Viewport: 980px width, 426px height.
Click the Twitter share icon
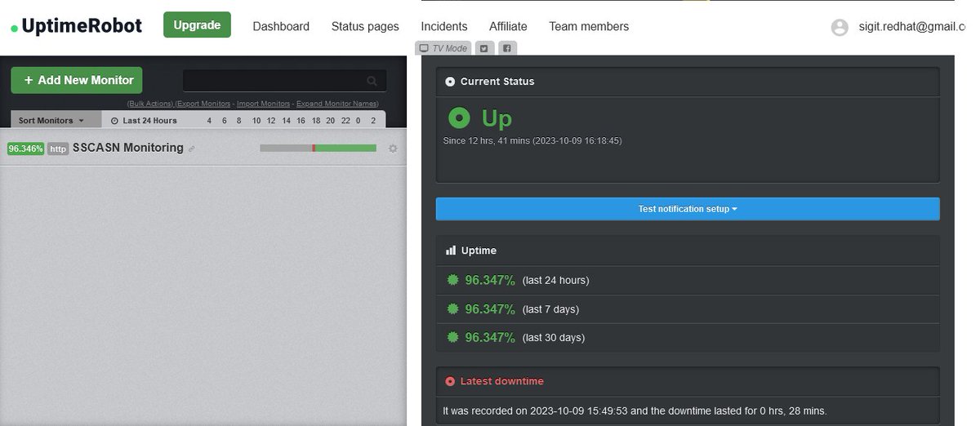484,48
